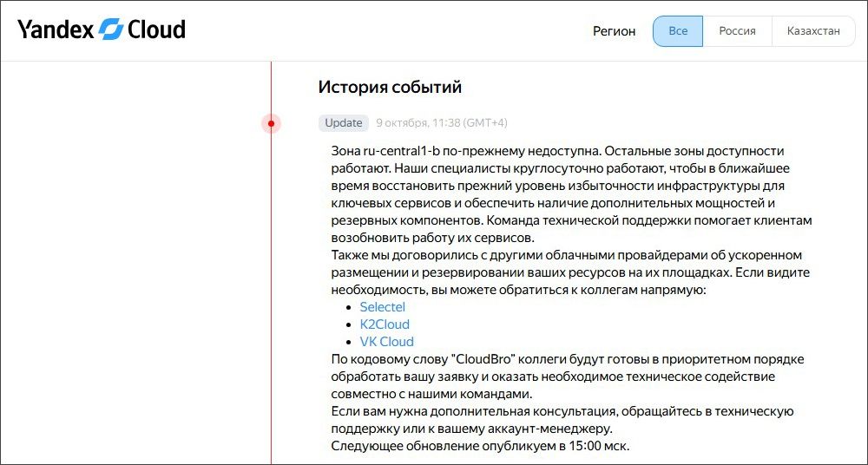Click the timestamp 9 октября, 11:38 (GMT+4)

tap(442, 123)
